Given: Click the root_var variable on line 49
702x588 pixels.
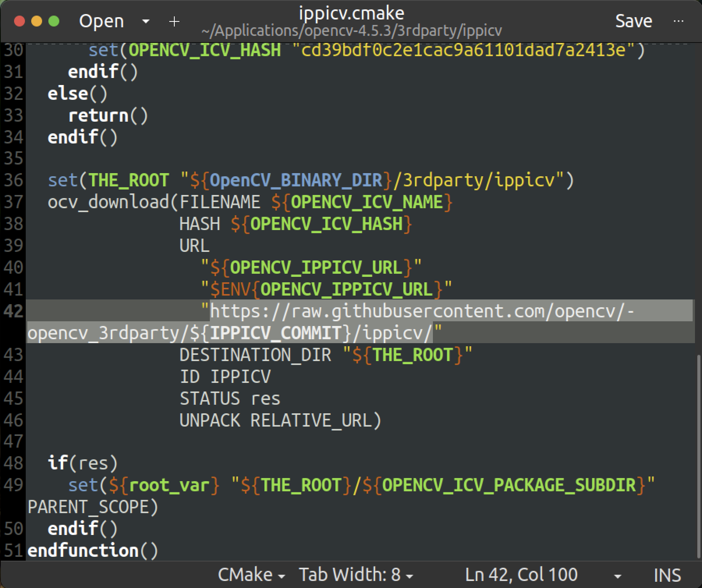Looking at the screenshot, I should (x=169, y=485).
